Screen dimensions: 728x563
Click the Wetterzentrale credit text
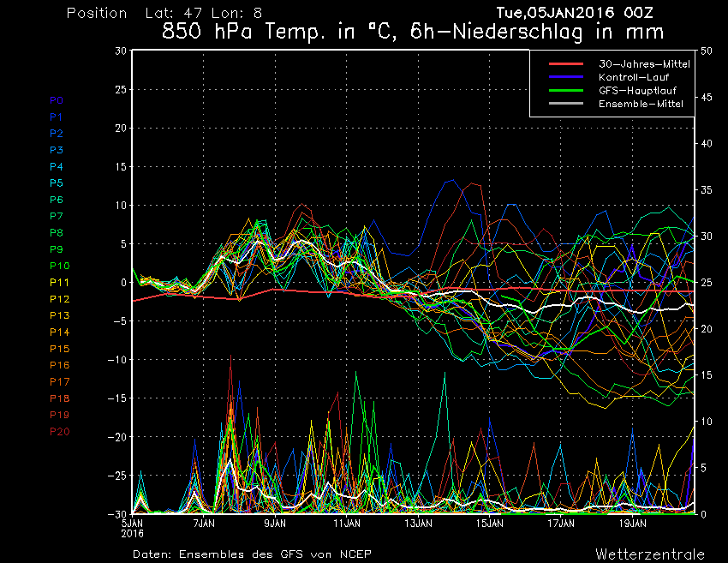point(650,554)
